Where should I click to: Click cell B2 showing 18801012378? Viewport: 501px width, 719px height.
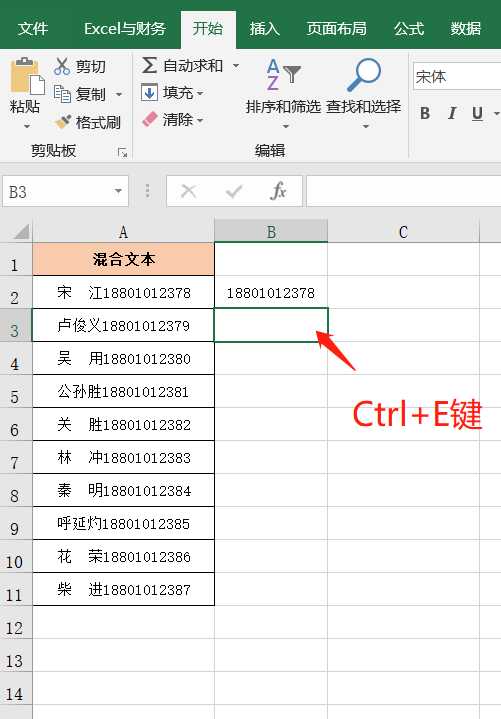pyautogui.click(x=271, y=292)
